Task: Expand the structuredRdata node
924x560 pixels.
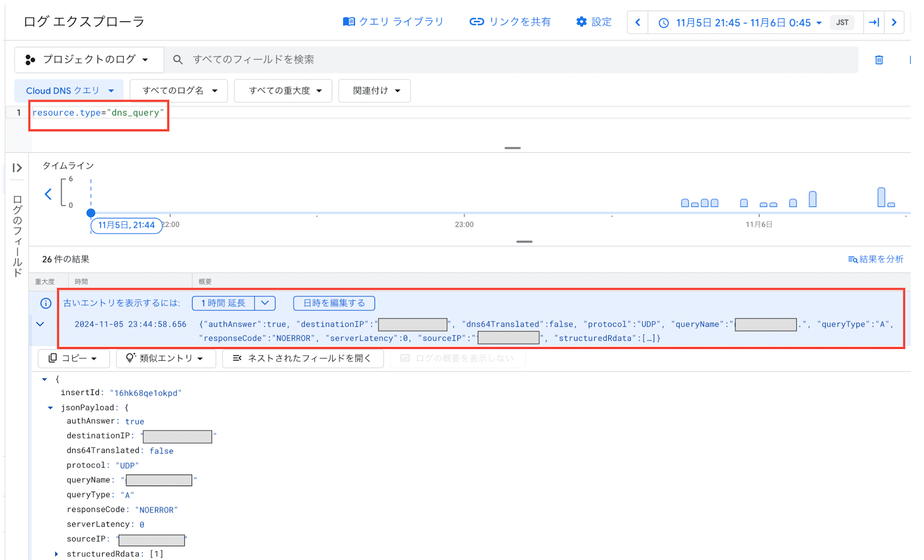Action: pyautogui.click(x=56, y=554)
